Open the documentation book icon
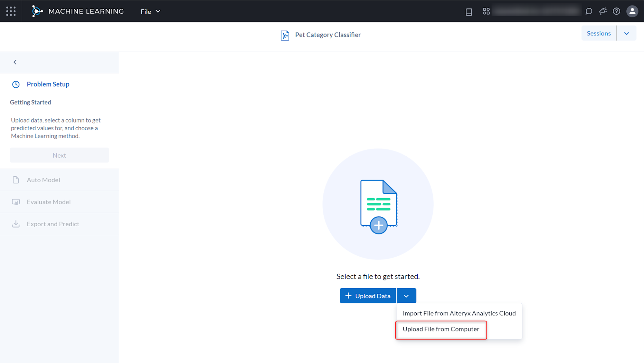 coord(469,12)
